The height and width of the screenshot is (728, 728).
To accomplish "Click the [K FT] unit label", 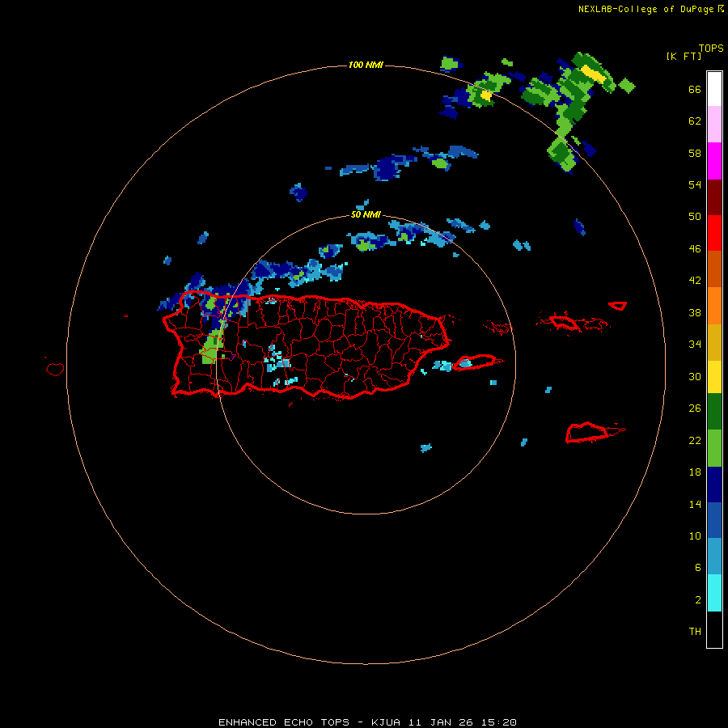I will (x=684, y=56).
